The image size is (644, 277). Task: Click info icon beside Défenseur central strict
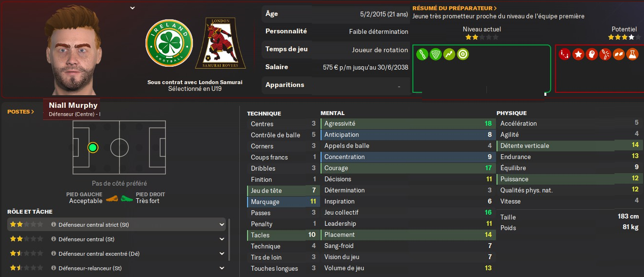(54, 225)
